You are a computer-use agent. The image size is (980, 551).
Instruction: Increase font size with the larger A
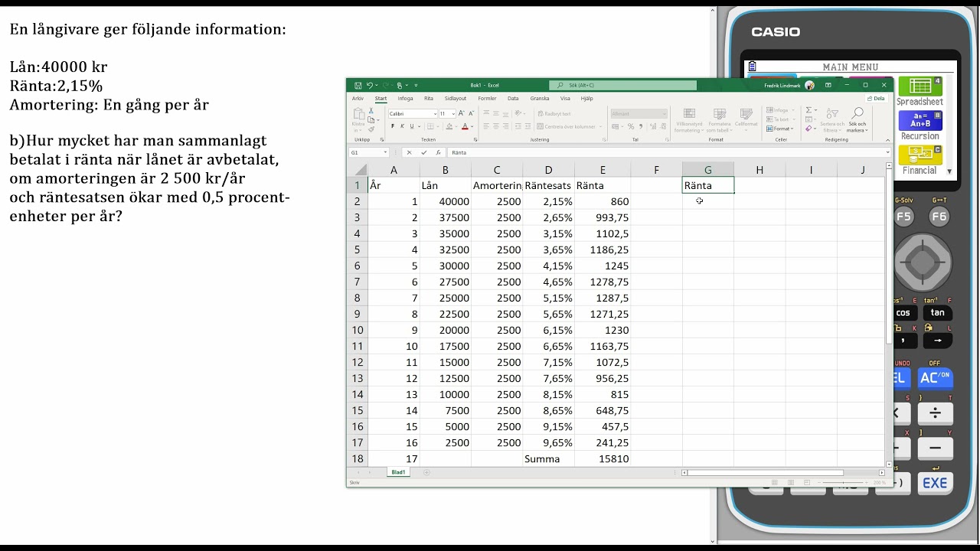(461, 113)
